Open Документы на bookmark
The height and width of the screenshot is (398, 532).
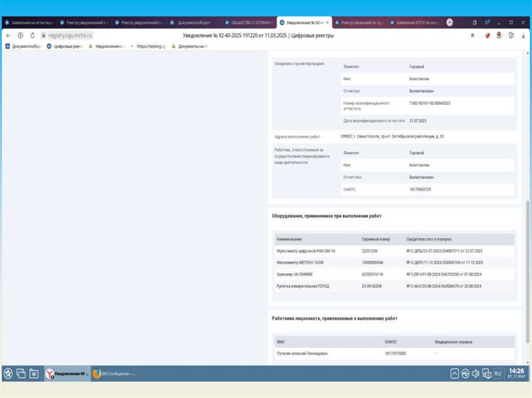click(189, 46)
